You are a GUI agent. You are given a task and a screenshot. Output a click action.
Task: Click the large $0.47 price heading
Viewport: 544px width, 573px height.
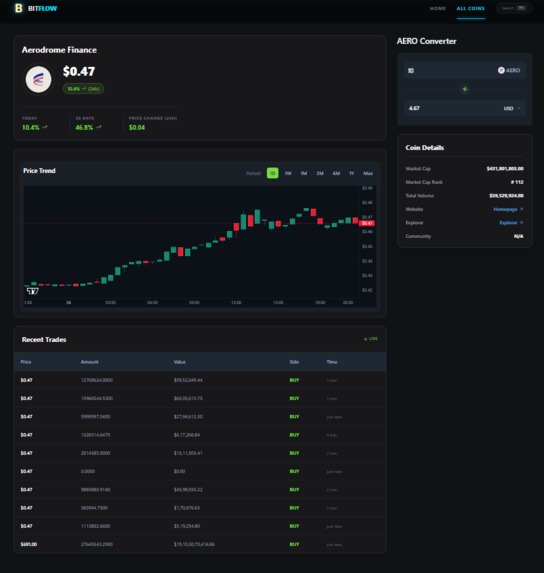[x=79, y=71]
